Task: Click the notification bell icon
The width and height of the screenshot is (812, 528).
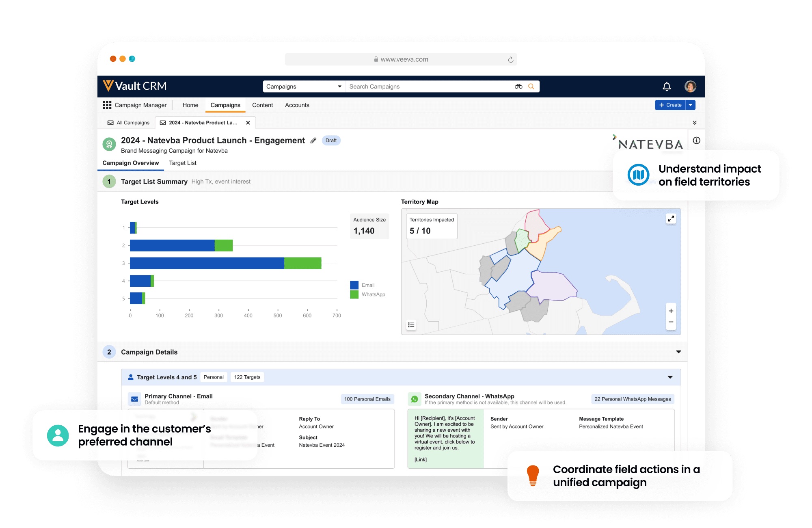Action: pos(666,86)
